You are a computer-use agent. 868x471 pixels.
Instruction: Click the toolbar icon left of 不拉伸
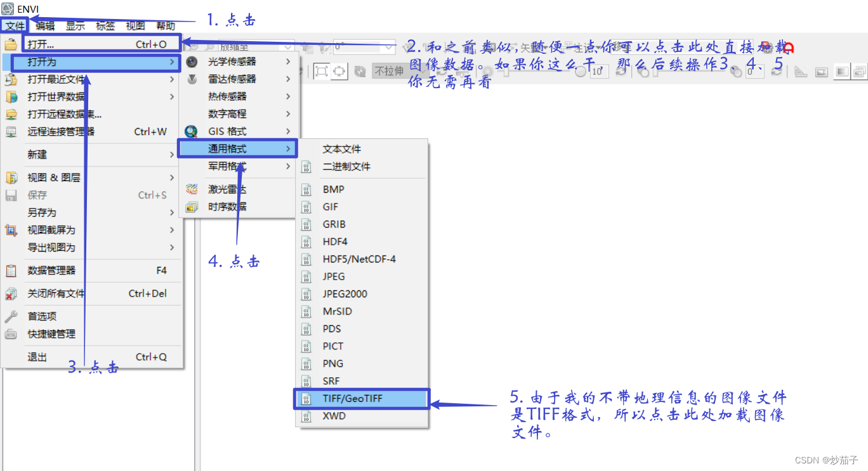360,71
